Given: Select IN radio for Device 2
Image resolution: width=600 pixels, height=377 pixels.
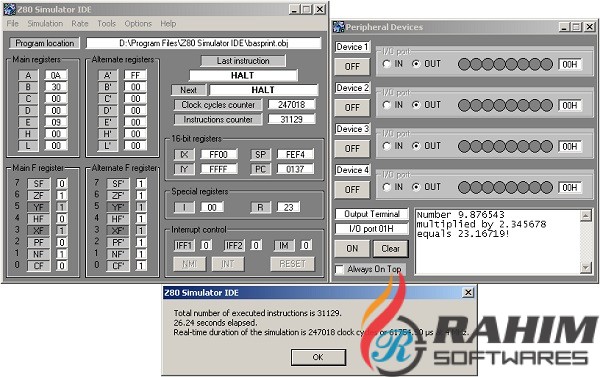Looking at the screenshot, I should pos(387,104).
